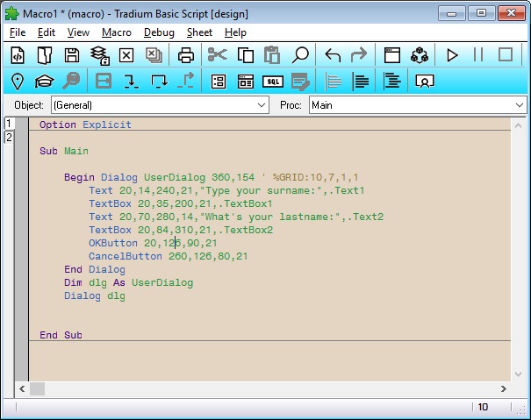Click the Print icon in toolbar

(186, 55)
